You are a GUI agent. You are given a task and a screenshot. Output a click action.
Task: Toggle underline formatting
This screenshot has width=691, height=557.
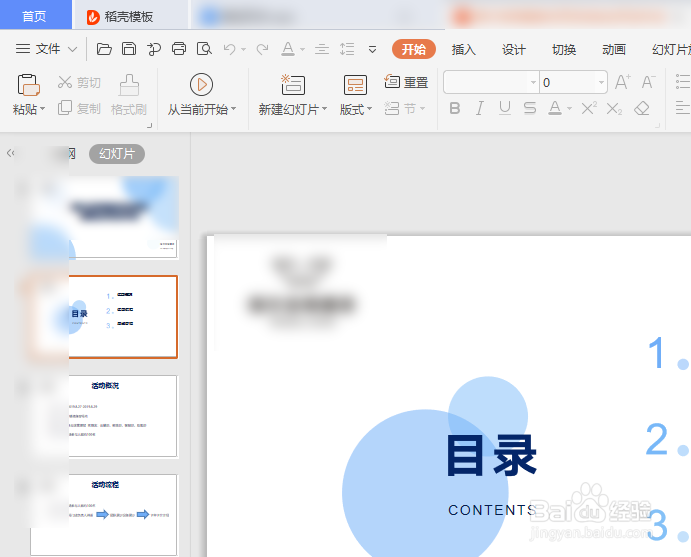click(505, 108)
